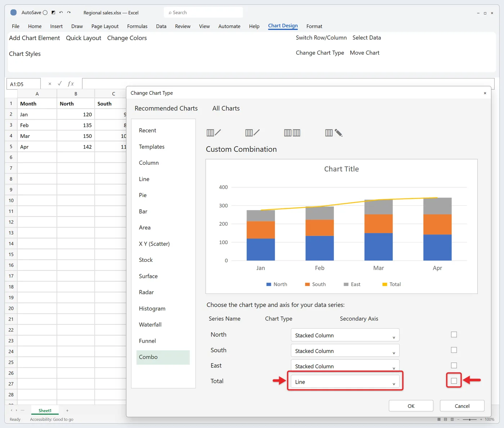Image resolution: width=504 pixels, height=428 pixels.
Task: Click the formula bar cancel X icon
Action: pyautogui.click(x=50, y=84)
